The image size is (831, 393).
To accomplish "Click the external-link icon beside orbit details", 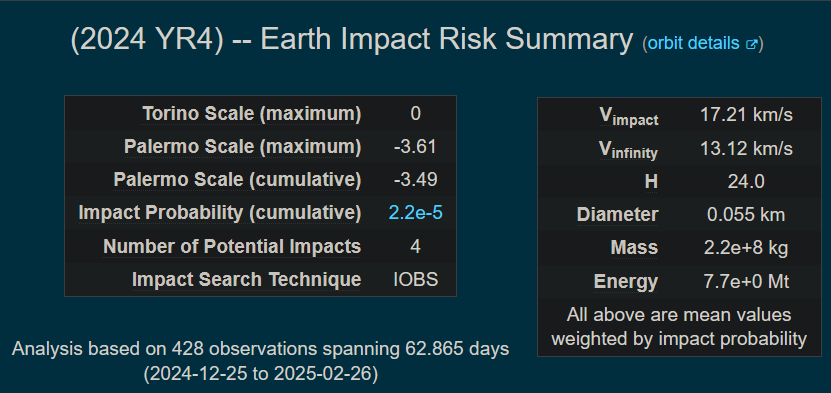I will [752, 44].
